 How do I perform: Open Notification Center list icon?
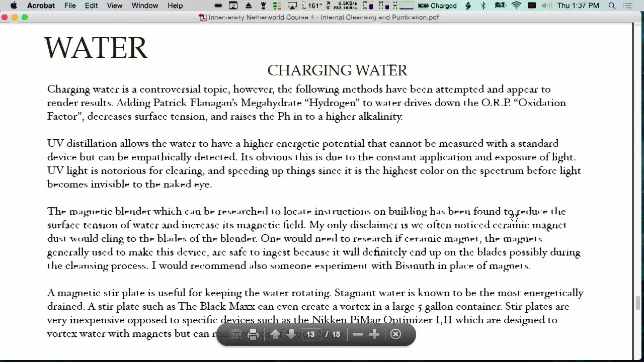pos(627,6)
